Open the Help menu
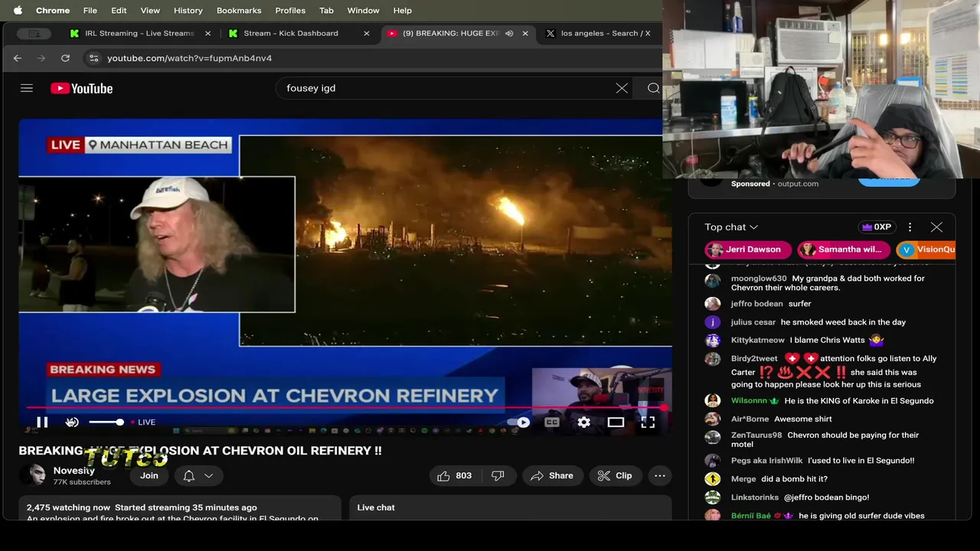 pyautogui.click(x=403, y=10)
